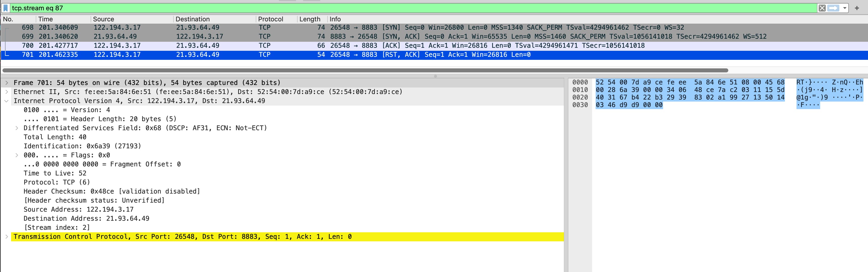Viewport: 868px width, 272px height.
Task: Clear the display filter with X icon
Action: coord(822,8)
